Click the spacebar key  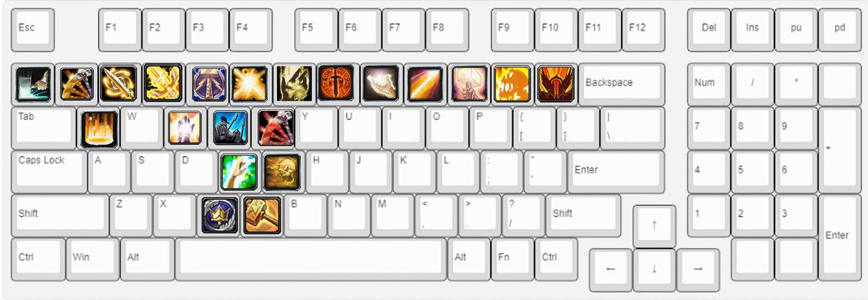311,259
